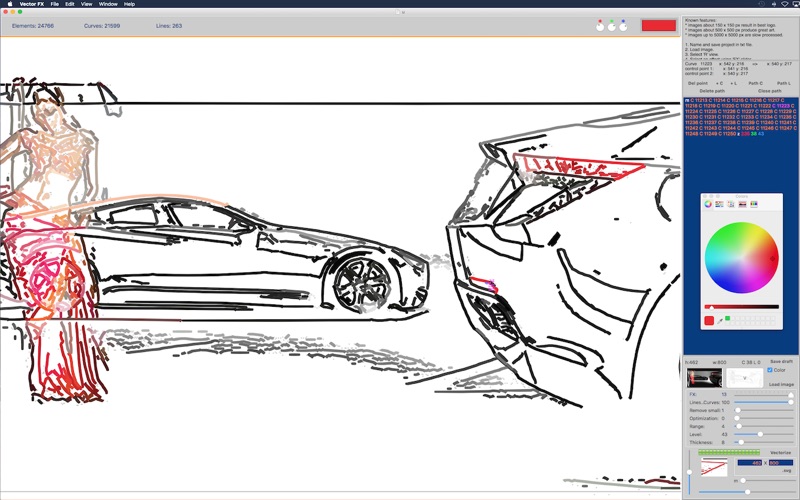Click the Close path button

[x=770, y=91]
